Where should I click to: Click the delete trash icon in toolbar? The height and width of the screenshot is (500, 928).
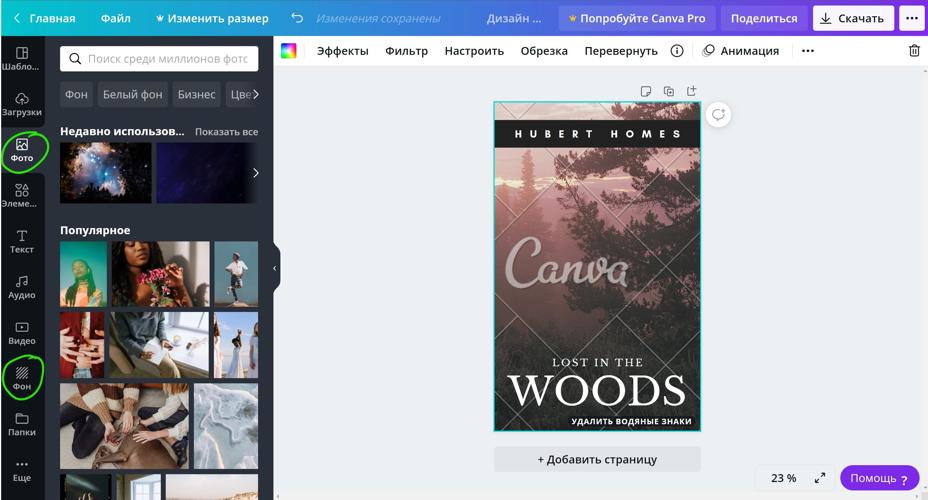(913, 51)
